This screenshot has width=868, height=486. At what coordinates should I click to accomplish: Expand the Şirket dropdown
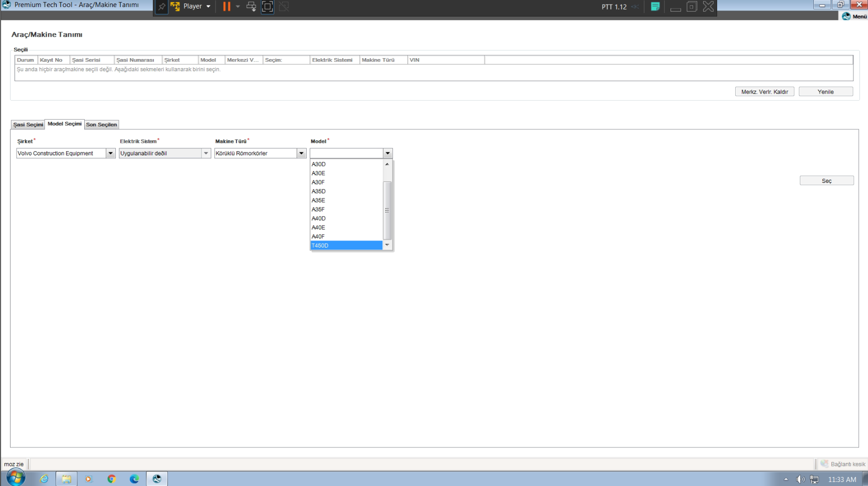[x=111, y=153]
